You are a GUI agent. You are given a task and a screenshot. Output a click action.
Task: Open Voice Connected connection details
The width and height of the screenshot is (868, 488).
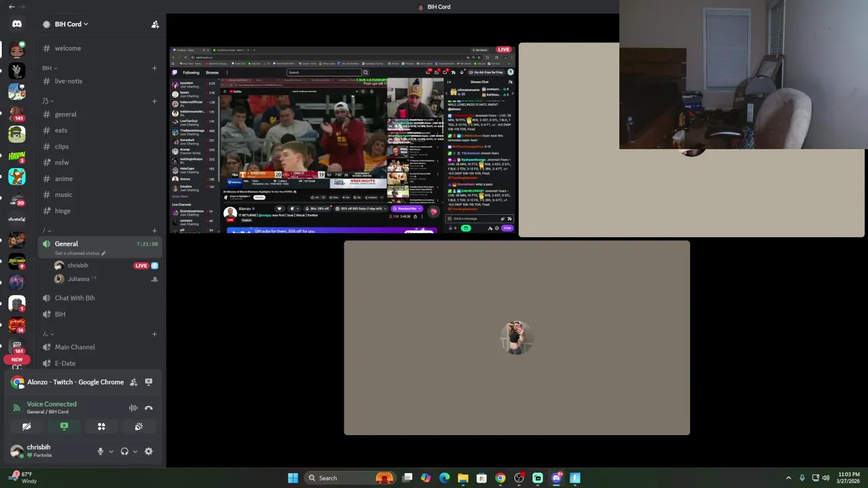pyautogui.click(x=52, y=405)
